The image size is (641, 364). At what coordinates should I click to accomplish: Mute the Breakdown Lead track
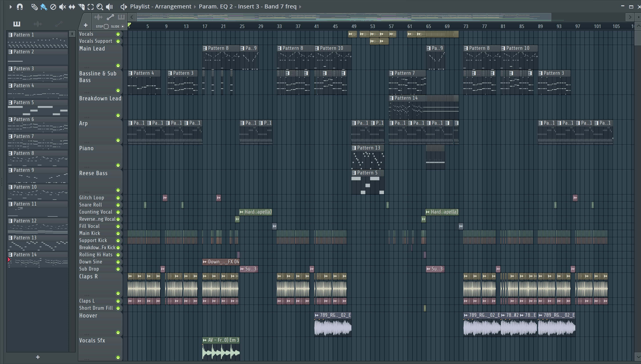point(118,115)
